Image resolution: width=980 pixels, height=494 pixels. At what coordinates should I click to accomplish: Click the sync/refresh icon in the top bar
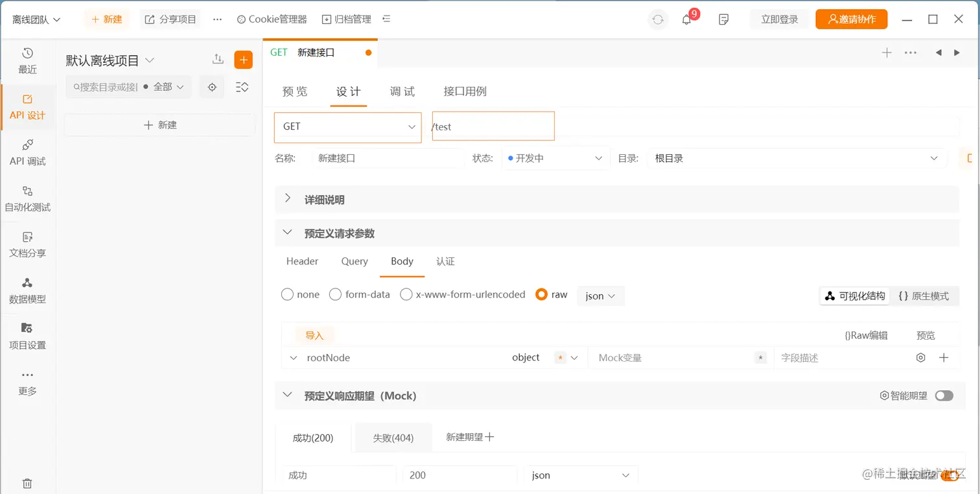(x=657, y=19)
